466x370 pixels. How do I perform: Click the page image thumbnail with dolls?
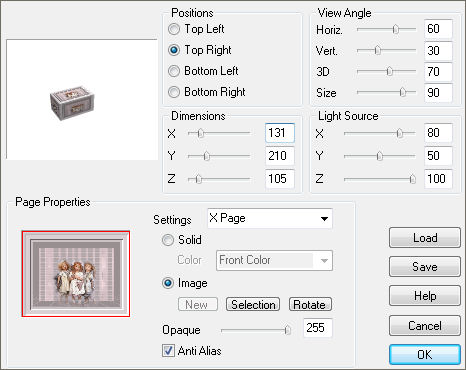click(x=76, y=274)
